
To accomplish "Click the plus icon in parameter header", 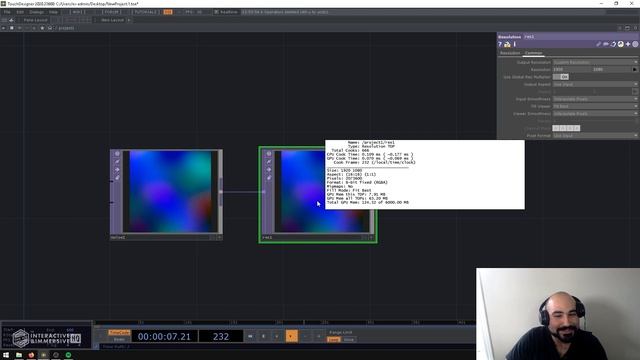I will pos(628,44).
